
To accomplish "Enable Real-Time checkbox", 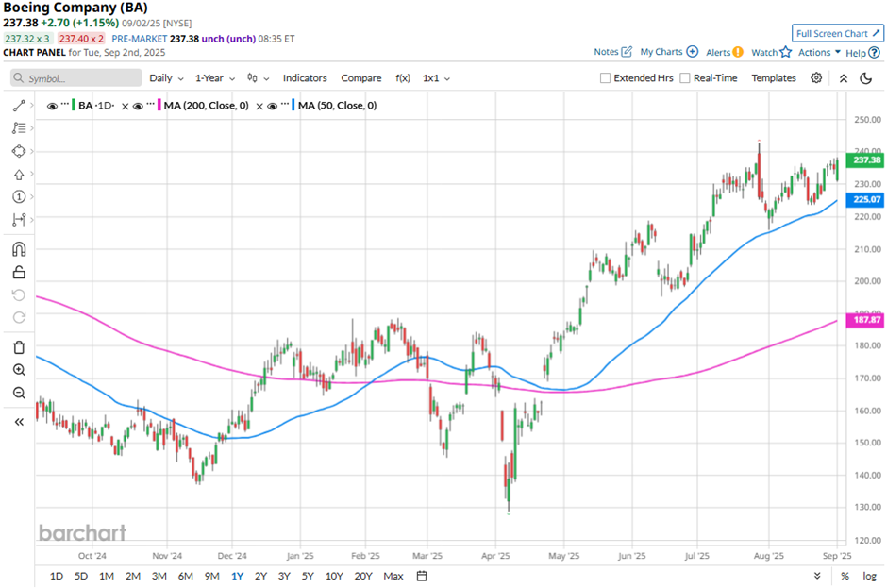I will tap(684, 78).
